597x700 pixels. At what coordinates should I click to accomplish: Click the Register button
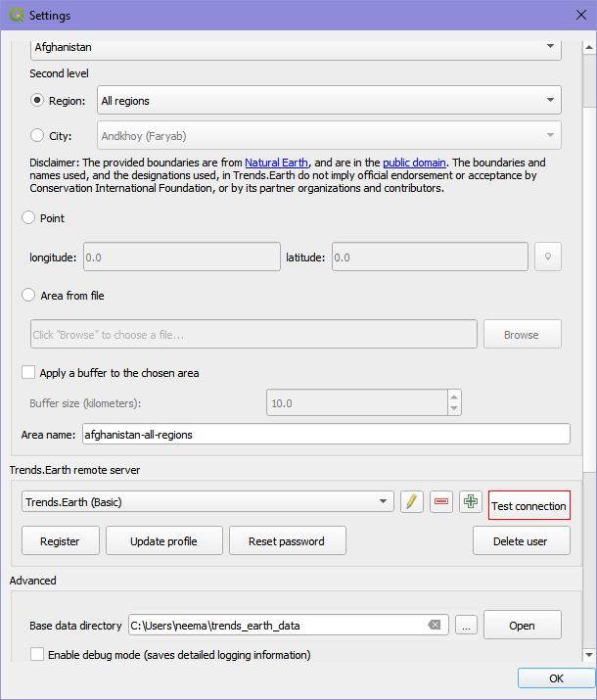(x=61, y=540)
